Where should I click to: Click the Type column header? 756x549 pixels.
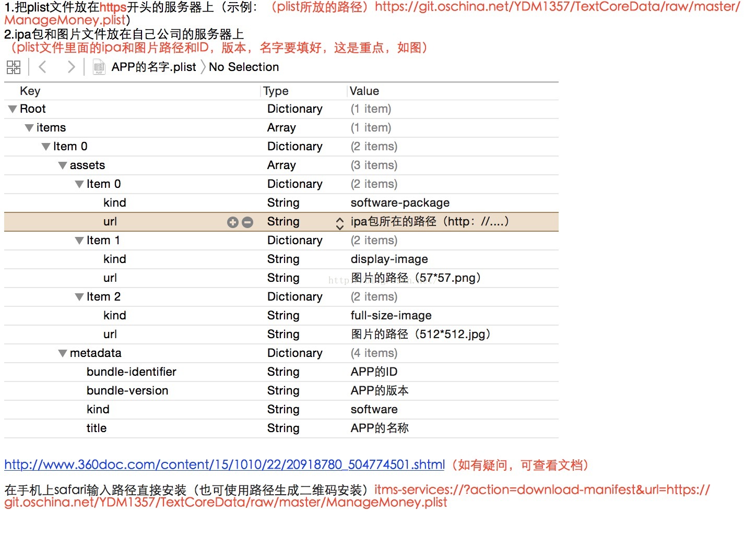pos(276,91)
